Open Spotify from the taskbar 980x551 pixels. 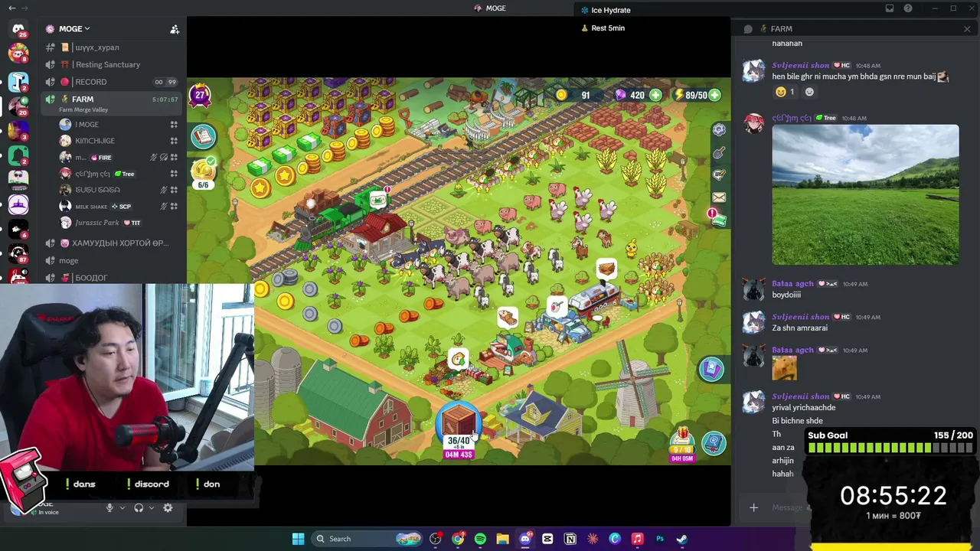[x=480, y=539]
